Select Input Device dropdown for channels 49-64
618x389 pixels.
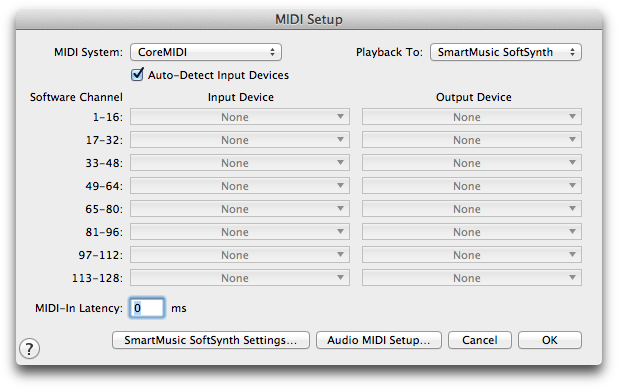[240, 186]
